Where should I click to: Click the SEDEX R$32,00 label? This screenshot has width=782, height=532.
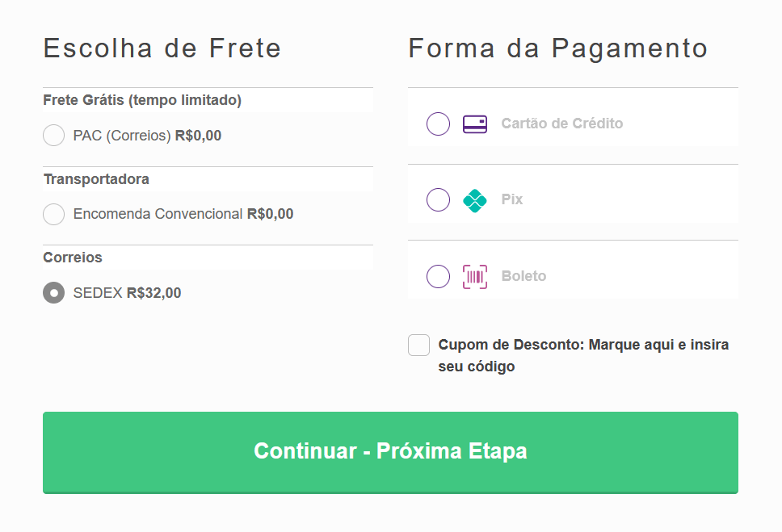click(x=127, y=293)
